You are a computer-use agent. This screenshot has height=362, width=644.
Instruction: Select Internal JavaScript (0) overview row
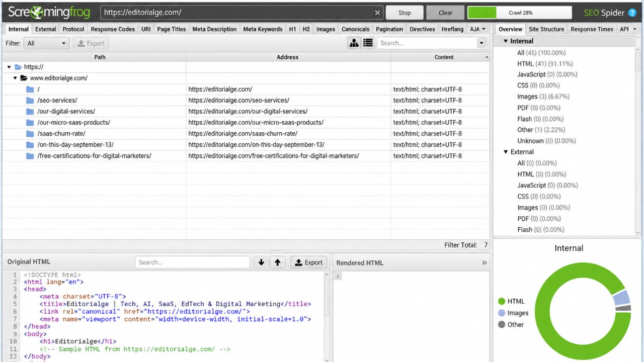(547, 74)
